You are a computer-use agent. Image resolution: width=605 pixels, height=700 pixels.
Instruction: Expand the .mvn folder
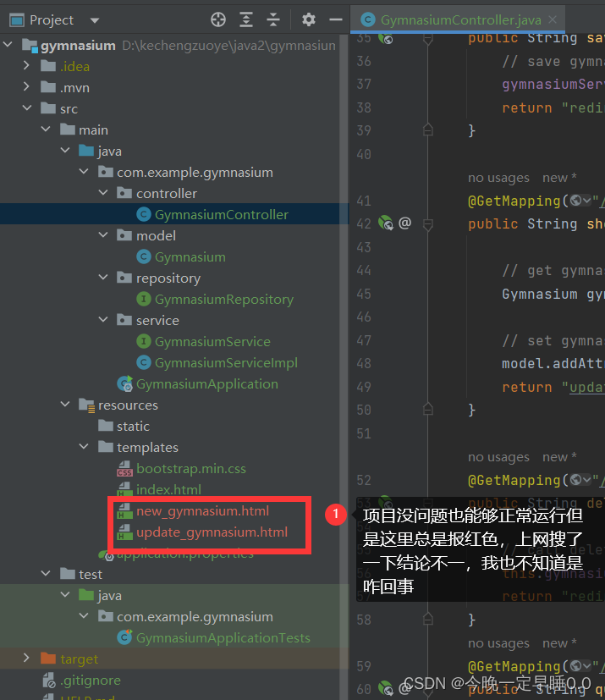point(26,86)
